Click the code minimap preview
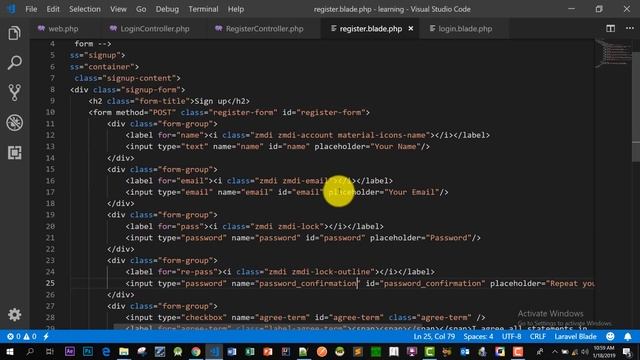 (x=613, y=53)
